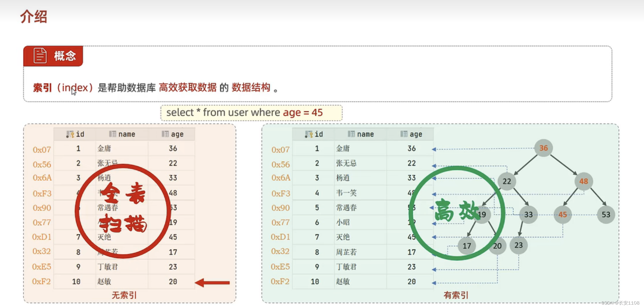Click the id column header in the 有索引 table
The image size is (644, 308).
pyautogui.click(x=313, y=134)
